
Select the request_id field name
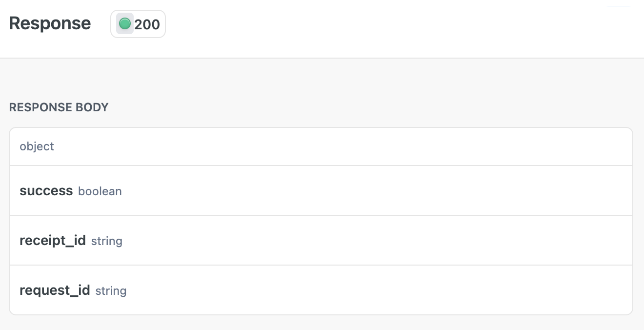55,290
